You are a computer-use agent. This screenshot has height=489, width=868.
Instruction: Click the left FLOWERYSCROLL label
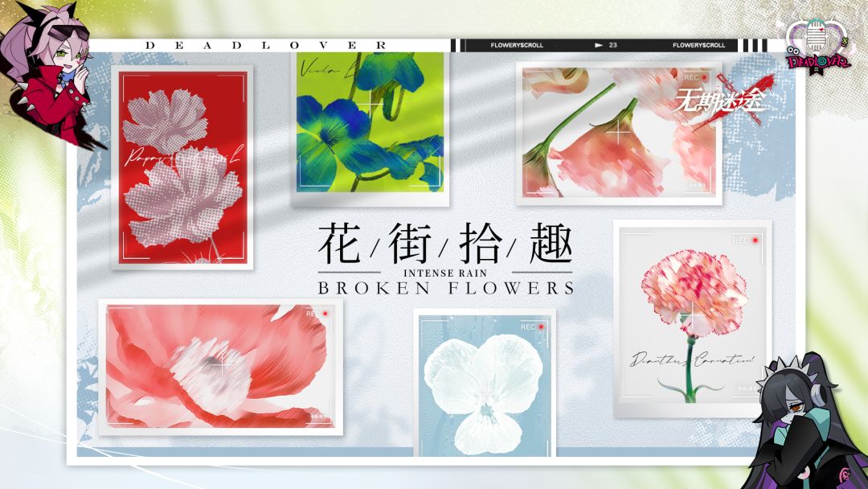click(x=517, y=45)
